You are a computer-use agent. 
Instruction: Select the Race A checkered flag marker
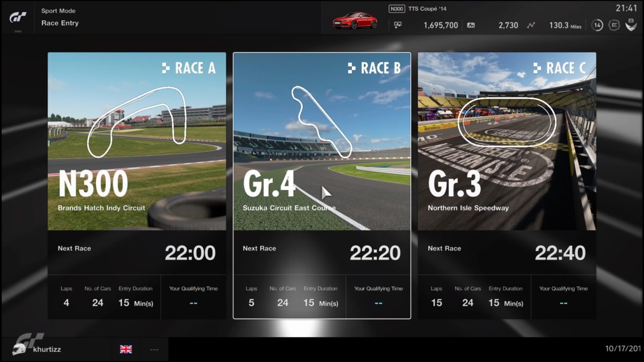point(166,68)
